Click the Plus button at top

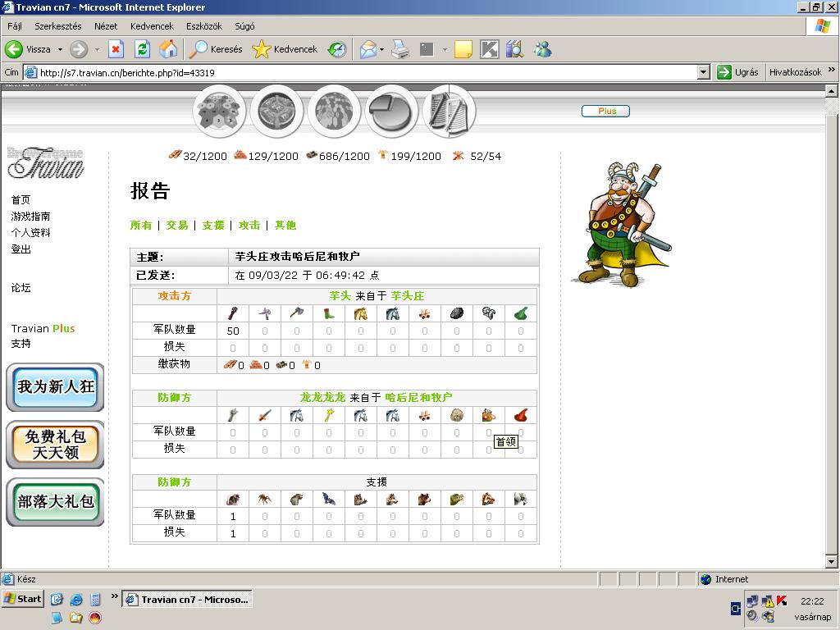coord(606,111)
